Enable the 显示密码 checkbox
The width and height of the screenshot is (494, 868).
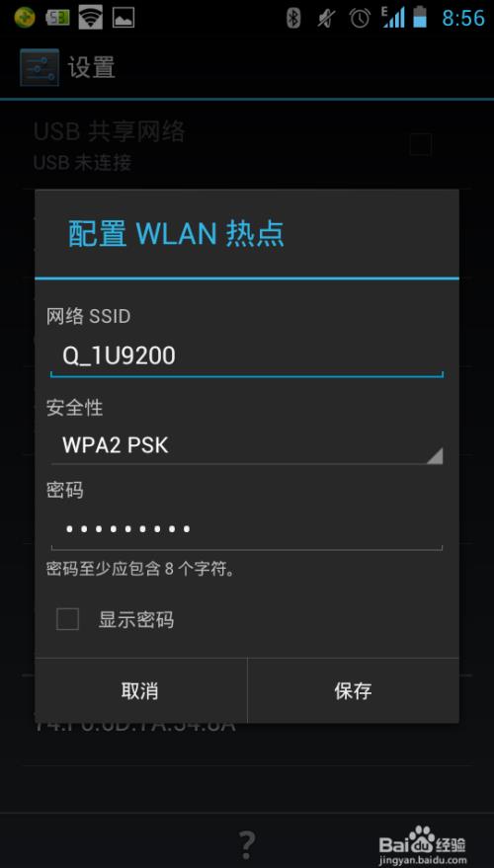click(67, 619)
